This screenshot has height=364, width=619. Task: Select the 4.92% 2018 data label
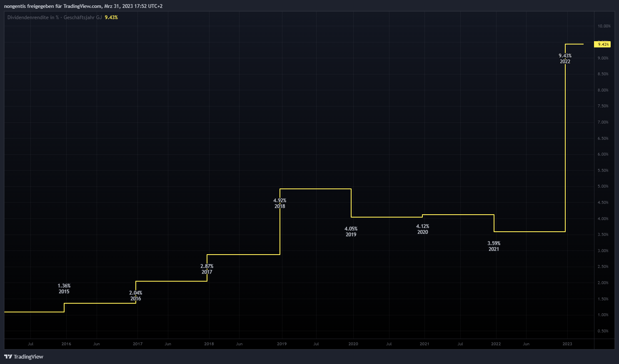280,203
